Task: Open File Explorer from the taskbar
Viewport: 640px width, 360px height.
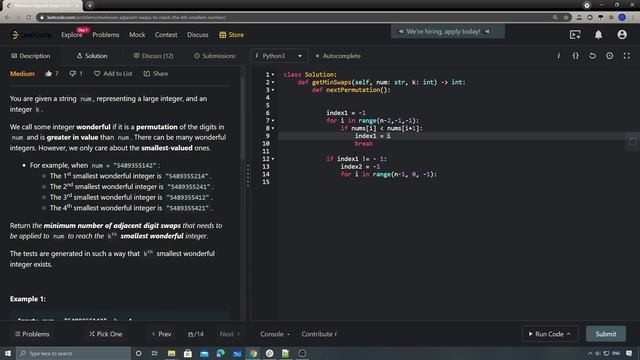Action: [x=171, y=353]
